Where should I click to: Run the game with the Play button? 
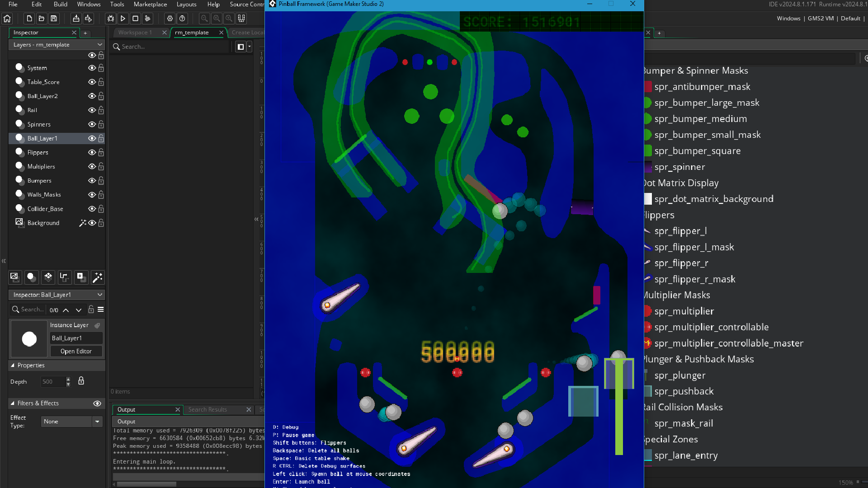tap(123, 19)
